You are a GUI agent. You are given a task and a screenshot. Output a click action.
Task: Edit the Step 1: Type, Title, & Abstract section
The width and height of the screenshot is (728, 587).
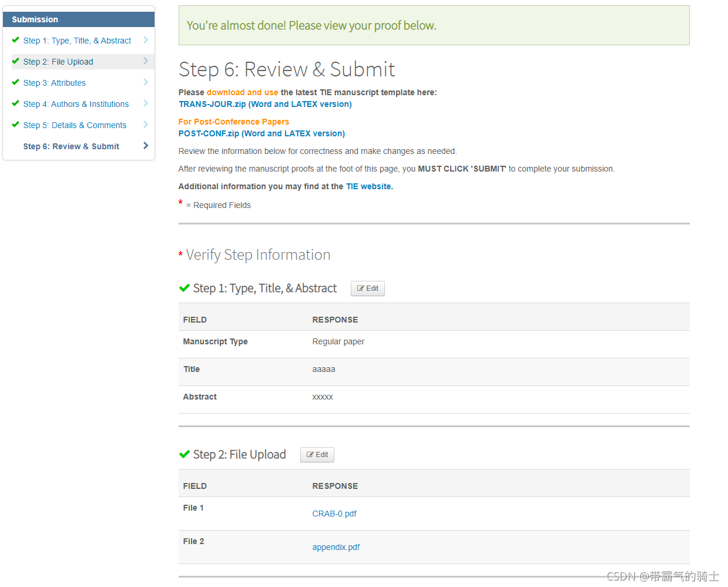click(368, 289)
